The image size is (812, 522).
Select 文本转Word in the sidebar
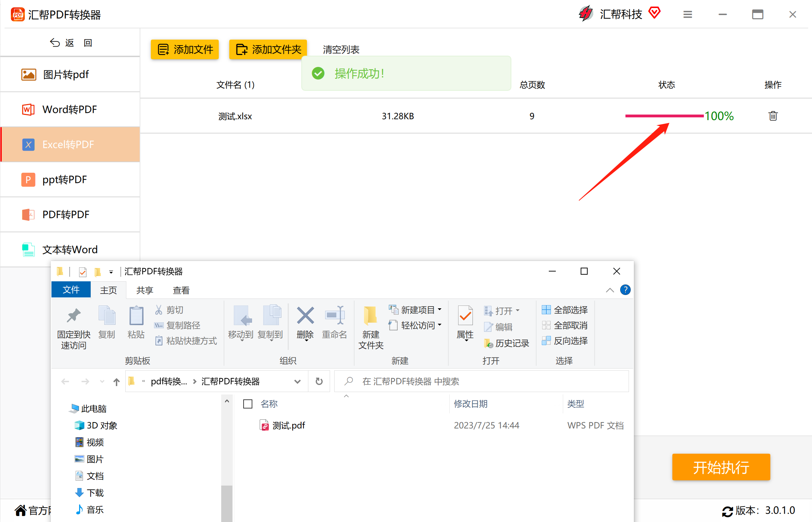[x=70, y=249]
